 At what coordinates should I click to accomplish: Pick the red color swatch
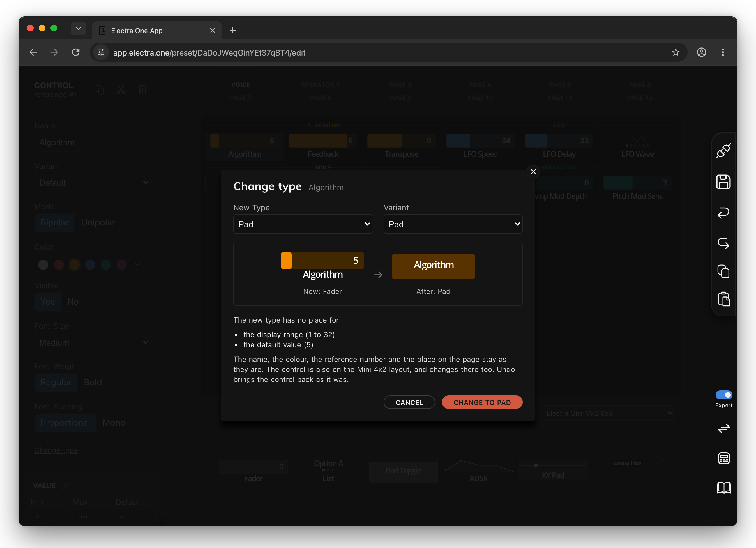pyautogui.click(x=59, y=265)
